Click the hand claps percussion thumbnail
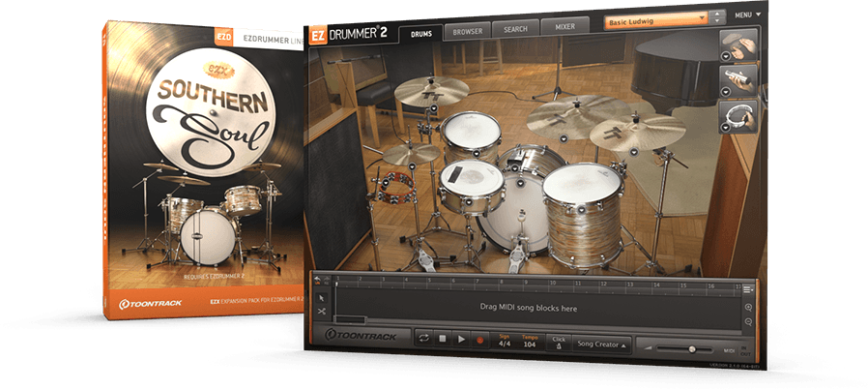Viewport: 868px width, 390px height. 739,45
